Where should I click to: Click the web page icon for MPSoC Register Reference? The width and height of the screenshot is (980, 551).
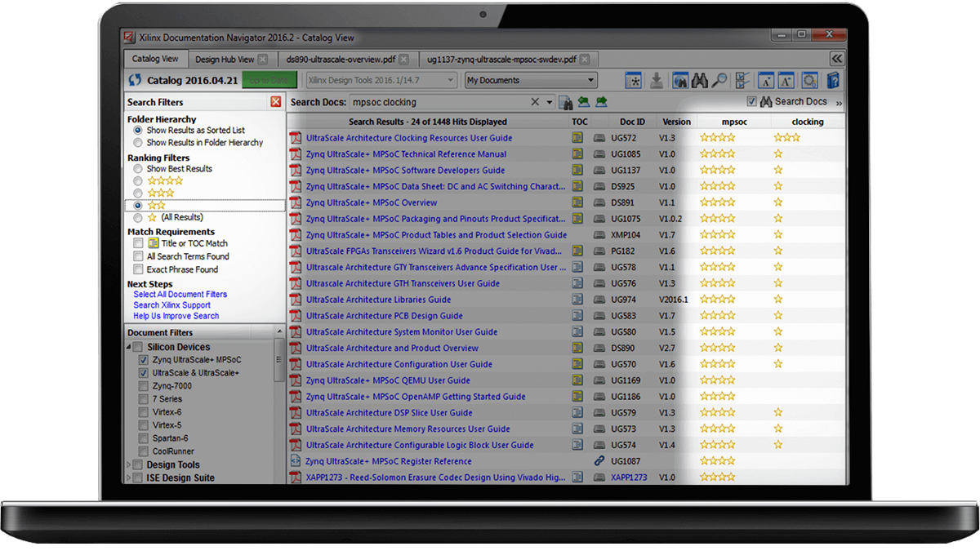[x=296, y=461]
